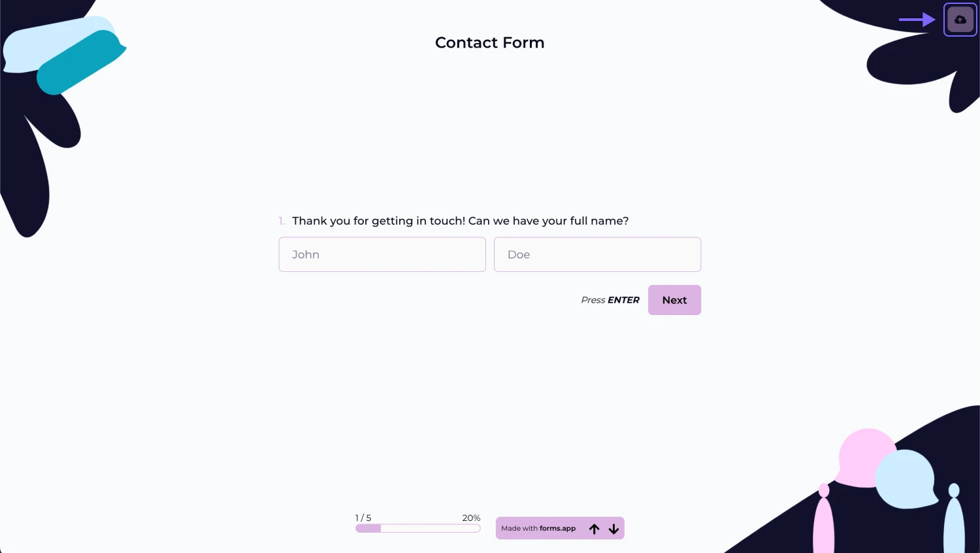
Task: Click the purple arrow pointing at the upload button
Action: 918,20
